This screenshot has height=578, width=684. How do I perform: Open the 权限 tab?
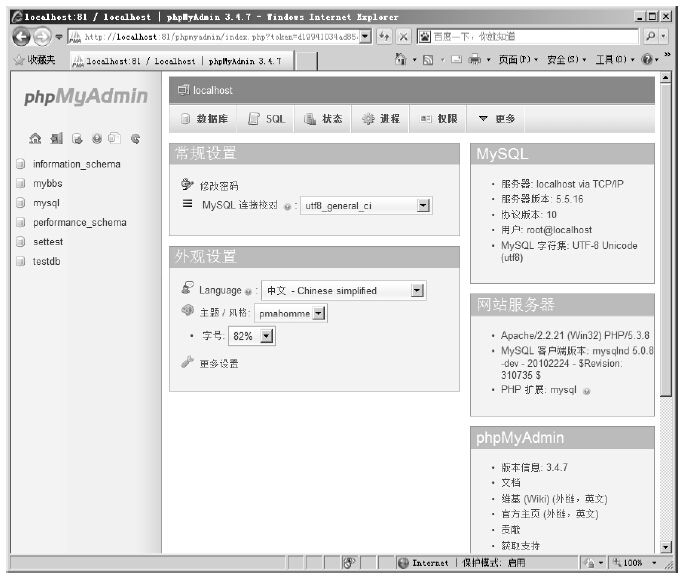(438, 118)
